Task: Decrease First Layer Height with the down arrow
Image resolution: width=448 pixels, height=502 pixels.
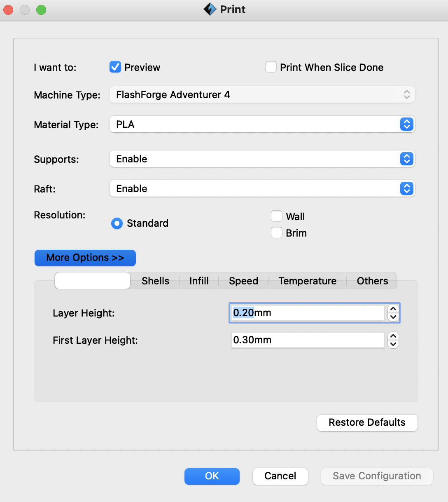Action: point(393,344)
